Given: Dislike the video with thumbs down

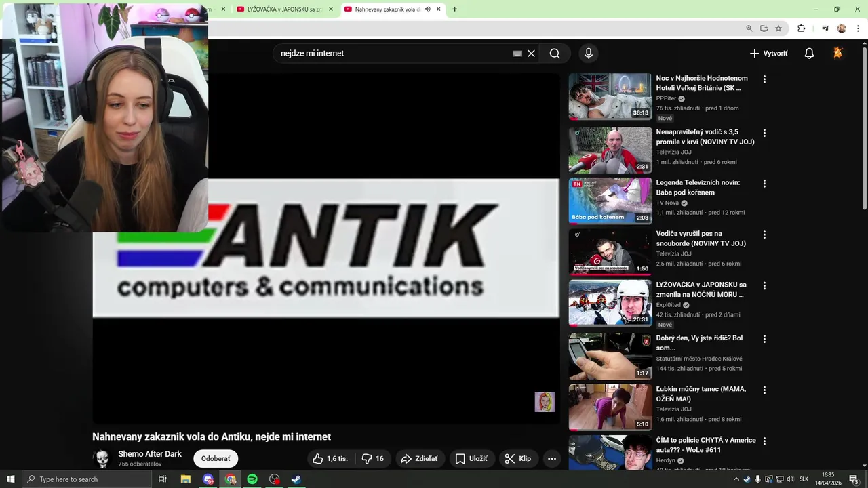Looking at the screenshot, I should click(x=372, y=459).
